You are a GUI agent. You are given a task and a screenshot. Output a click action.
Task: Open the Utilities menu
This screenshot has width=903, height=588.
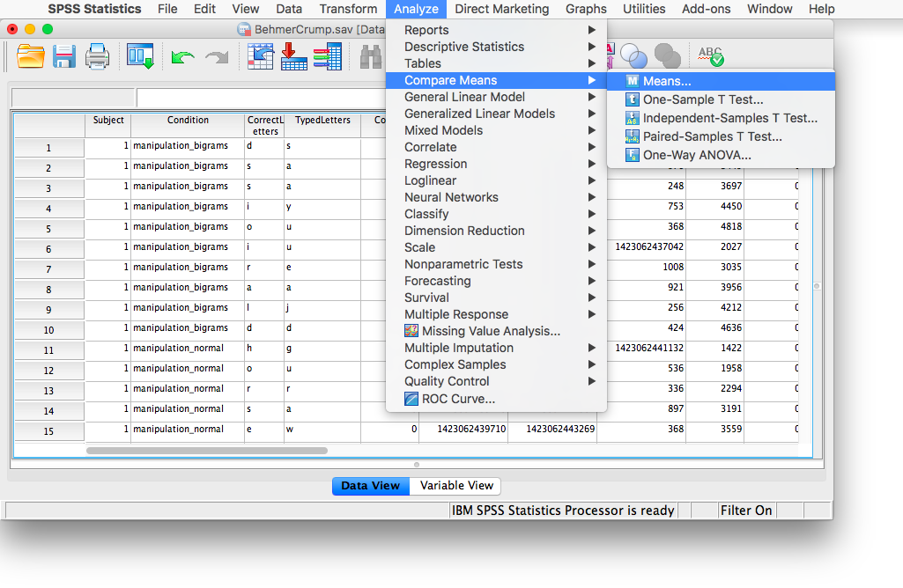(x=644, y=9)
